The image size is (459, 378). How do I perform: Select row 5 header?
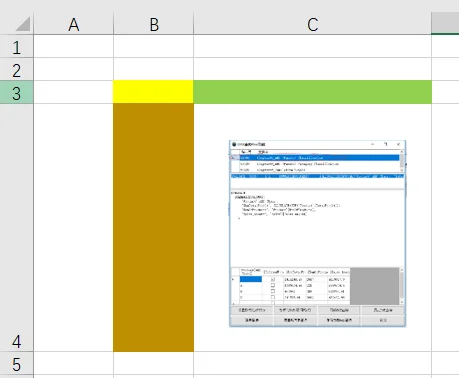pos(17,363)
